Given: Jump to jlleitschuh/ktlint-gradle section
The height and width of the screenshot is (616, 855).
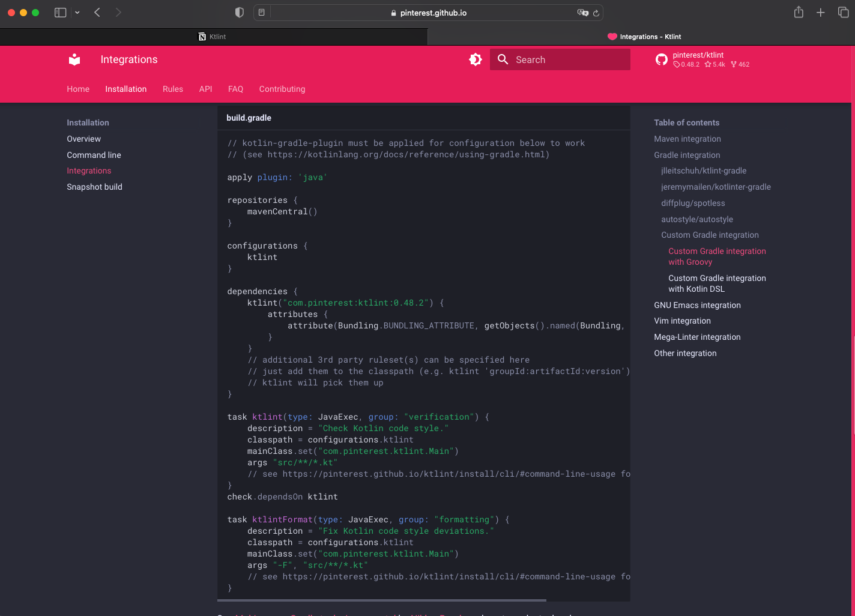Looking at the screenshot, I should point(704,171).
